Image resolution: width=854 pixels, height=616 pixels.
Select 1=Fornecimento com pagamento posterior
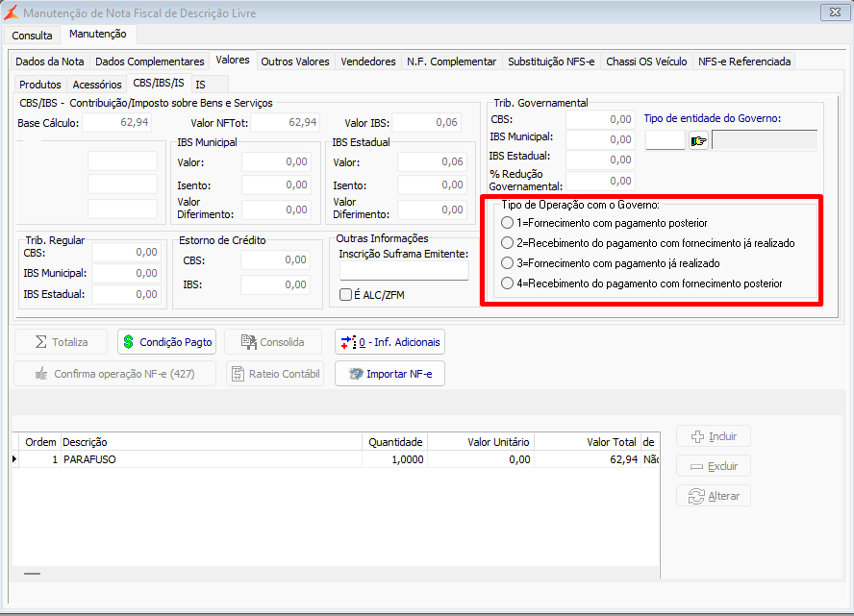507,223
